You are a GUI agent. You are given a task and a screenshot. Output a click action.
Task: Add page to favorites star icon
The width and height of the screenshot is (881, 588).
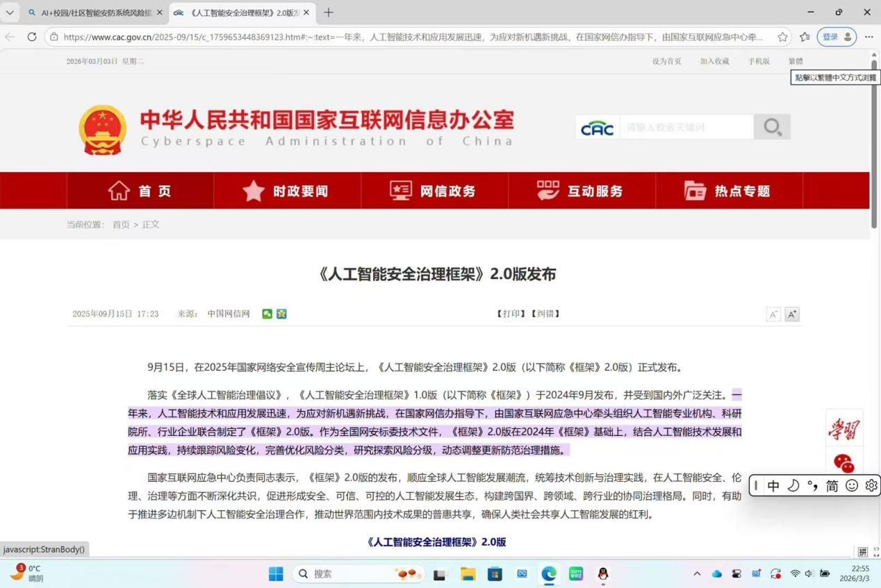point(783,37)
